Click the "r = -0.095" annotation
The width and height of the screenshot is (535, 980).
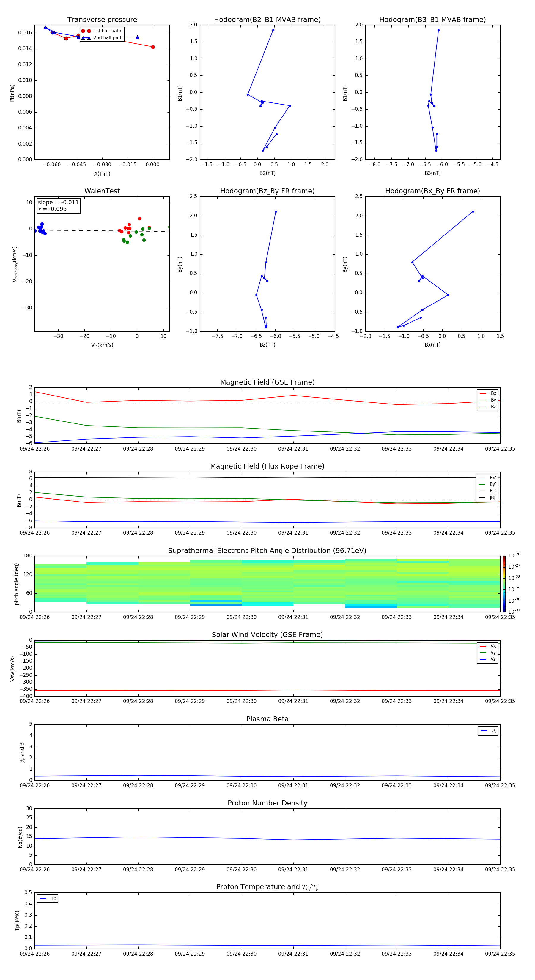pyautogui.click(x=53, y=209)
